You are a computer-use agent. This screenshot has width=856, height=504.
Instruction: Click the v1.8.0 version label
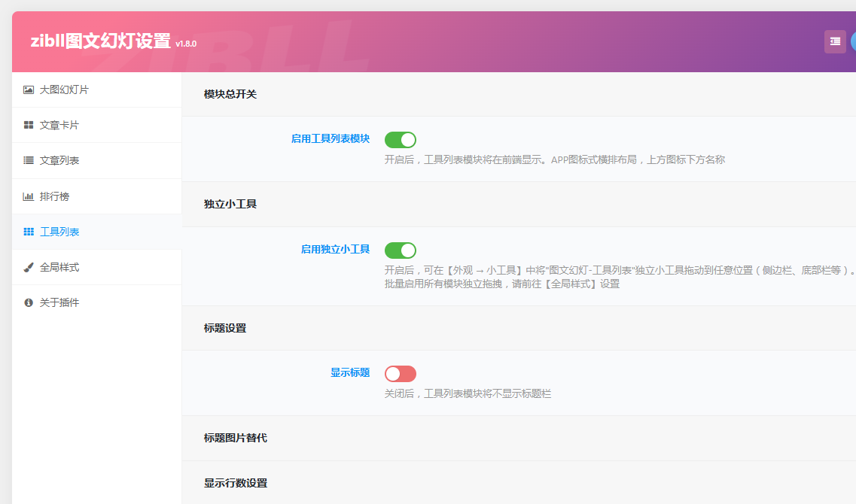(x=186, y=44)
